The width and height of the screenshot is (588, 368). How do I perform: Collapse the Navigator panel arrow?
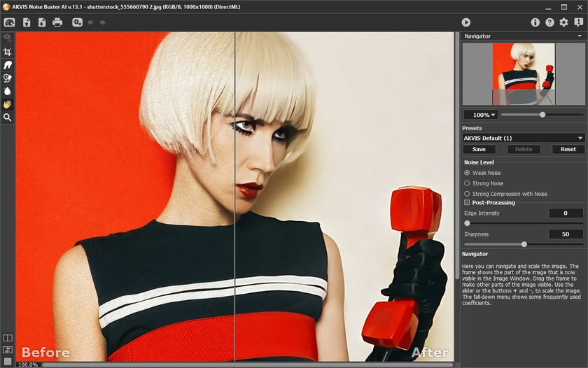point(580,36)
